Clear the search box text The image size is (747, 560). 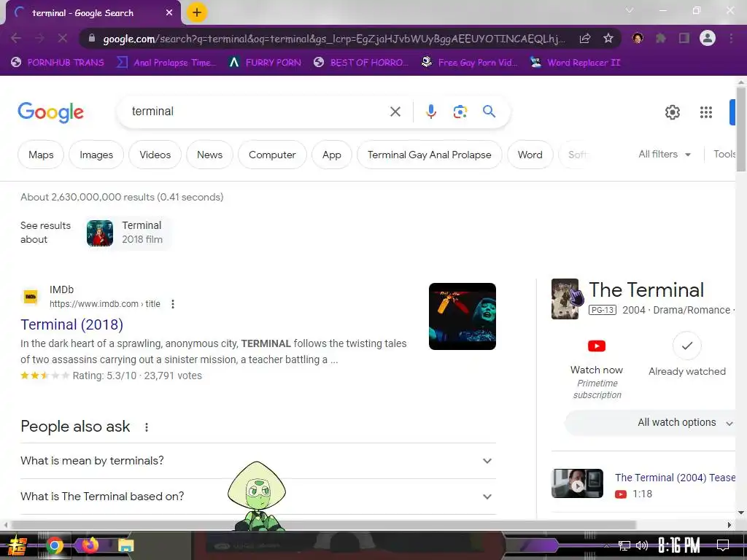(x=395, y=112)
